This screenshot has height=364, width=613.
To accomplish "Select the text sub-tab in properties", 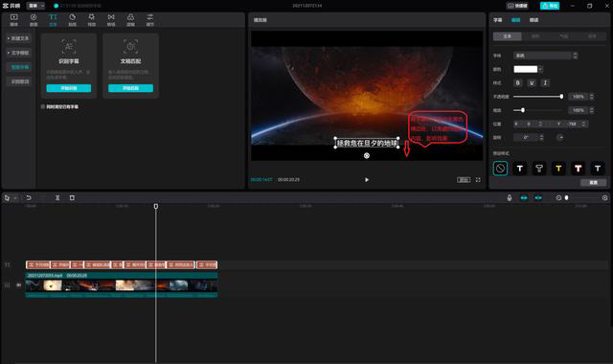I will [507, 36].
